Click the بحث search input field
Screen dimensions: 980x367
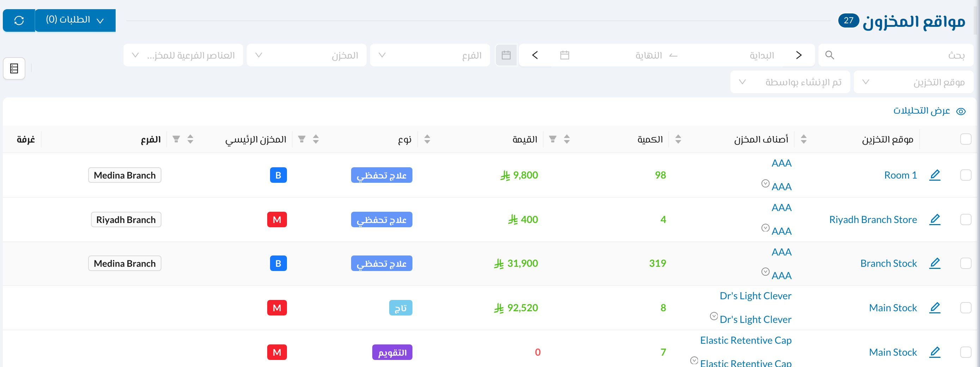(x=896, y=55)
